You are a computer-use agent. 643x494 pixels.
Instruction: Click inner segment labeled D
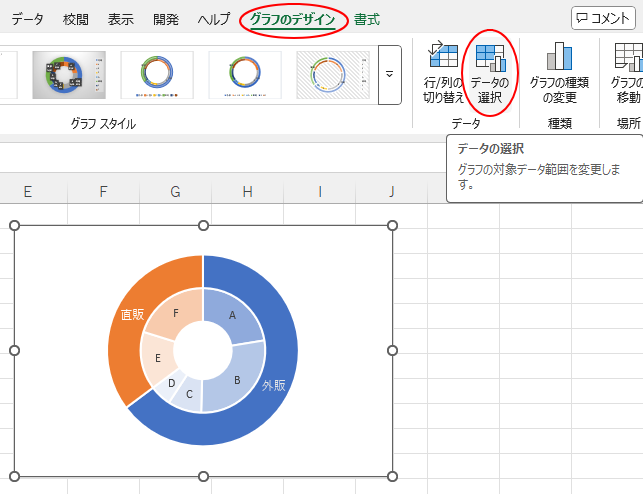tap(171, 384)
